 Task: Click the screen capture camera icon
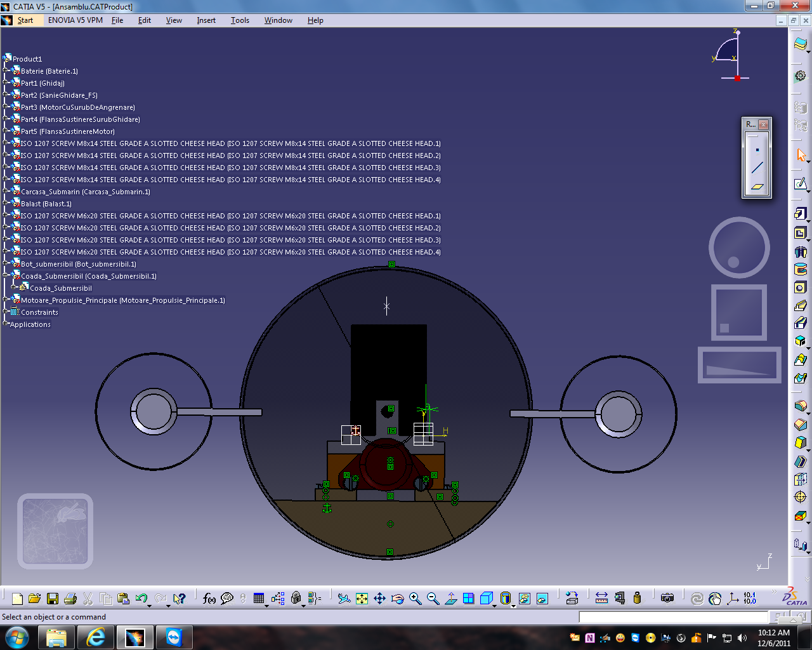click(667, 598)
